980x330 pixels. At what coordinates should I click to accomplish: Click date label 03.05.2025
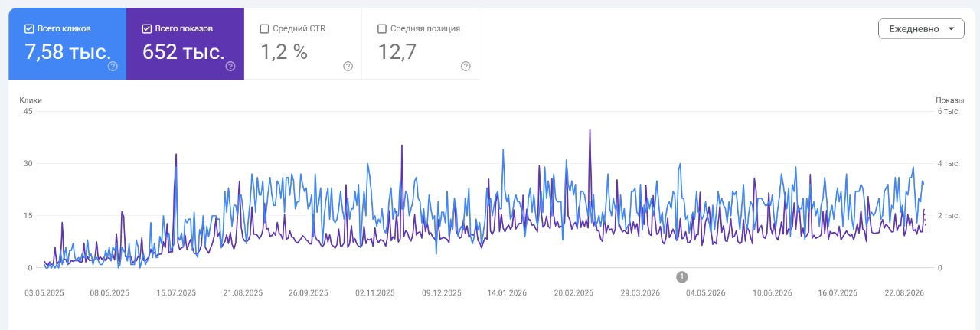point(45,293)
